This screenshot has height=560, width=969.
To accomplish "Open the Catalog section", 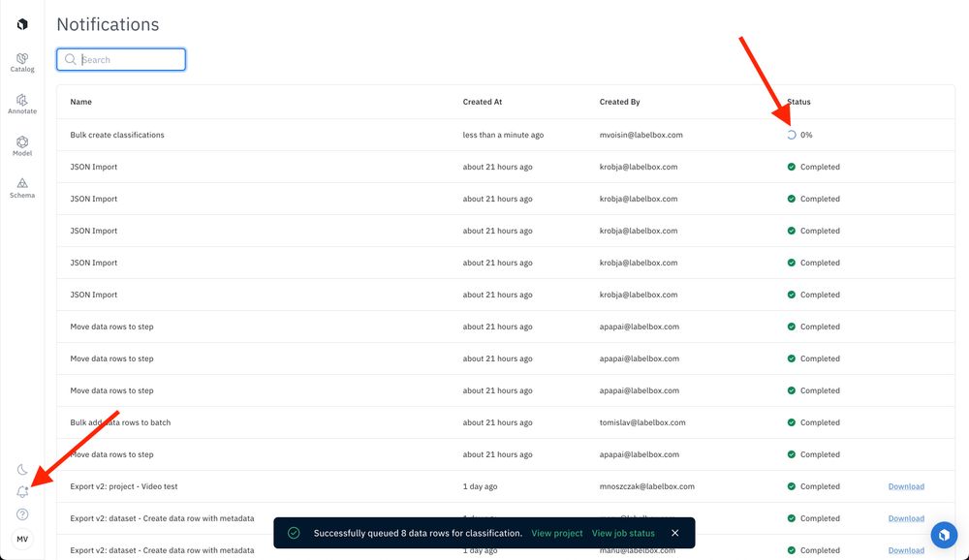I will (x=20, y=61).
